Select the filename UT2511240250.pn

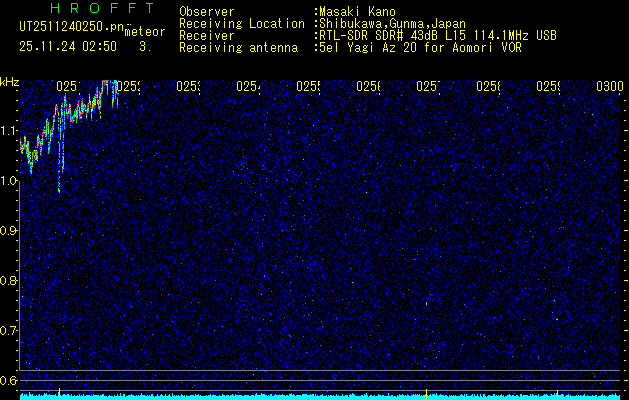pos(72,27)
